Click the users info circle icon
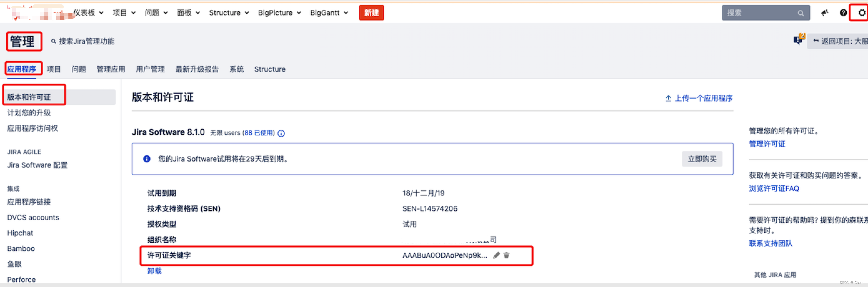Image resolution: width=868 pixels, height=287 pixels. pyautogui.click(x=281, y=133)
